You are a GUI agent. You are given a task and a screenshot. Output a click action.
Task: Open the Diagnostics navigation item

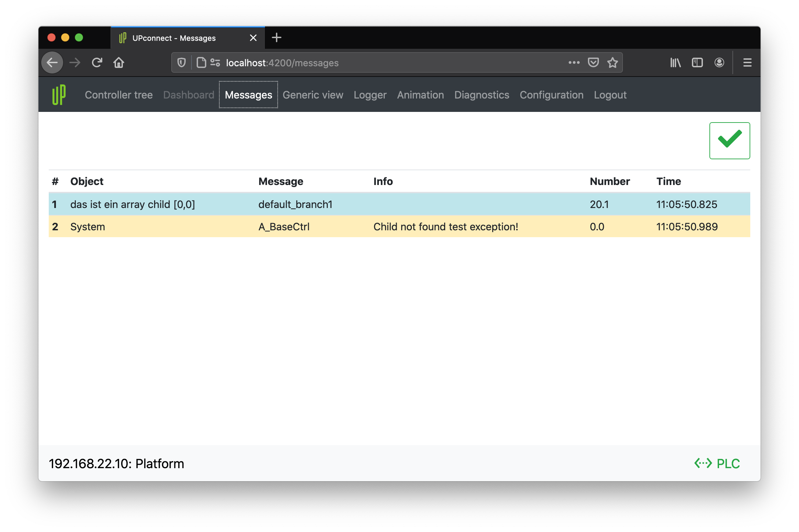click(x=482, y=95)
